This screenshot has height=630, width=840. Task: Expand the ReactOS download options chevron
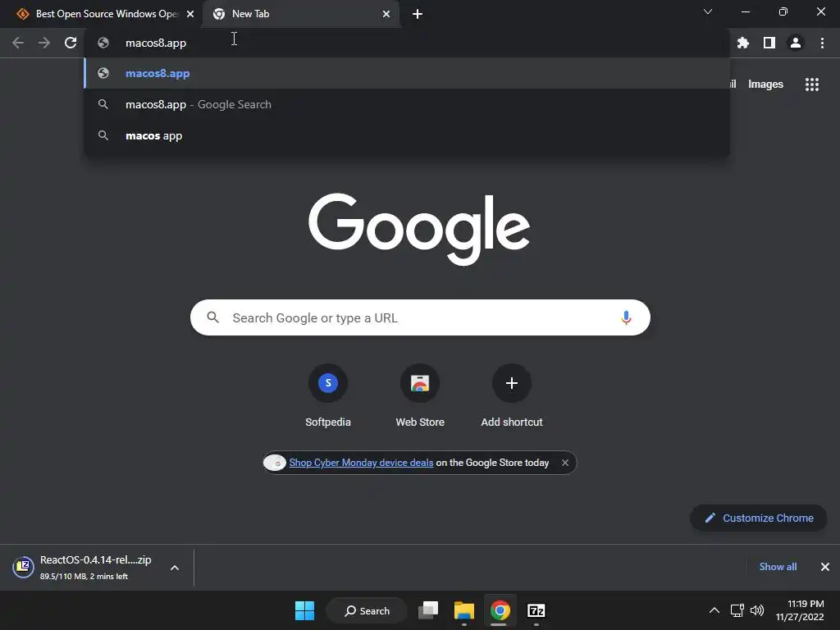pyautogui.click(x=175, y=568)
